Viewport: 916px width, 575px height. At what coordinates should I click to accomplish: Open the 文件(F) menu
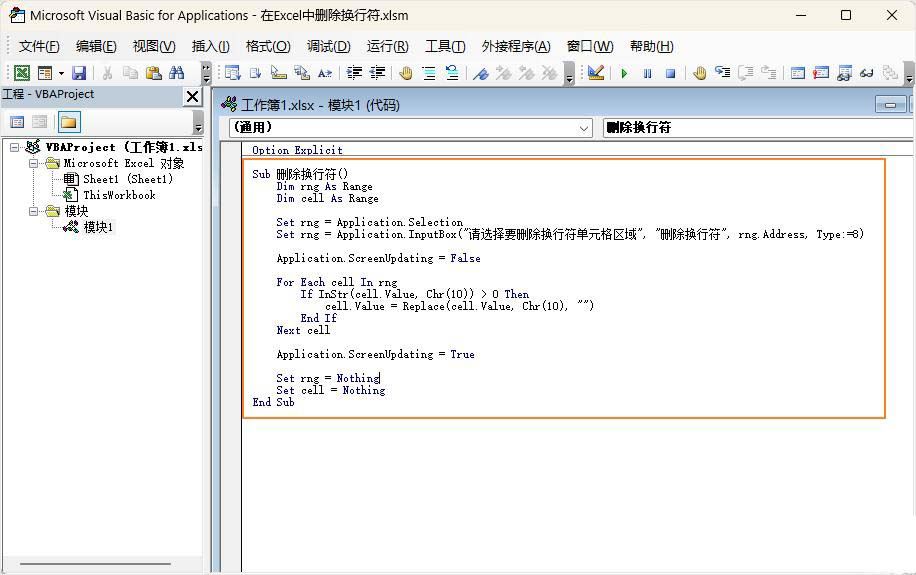39,46
